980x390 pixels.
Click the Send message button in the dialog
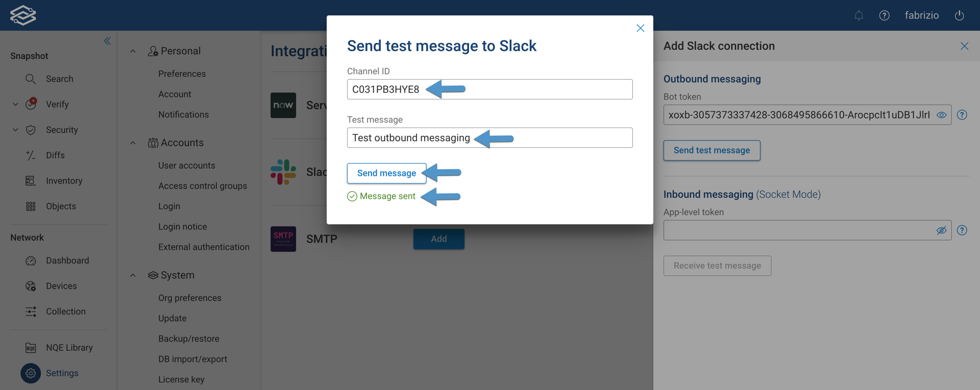pos(386,173)
